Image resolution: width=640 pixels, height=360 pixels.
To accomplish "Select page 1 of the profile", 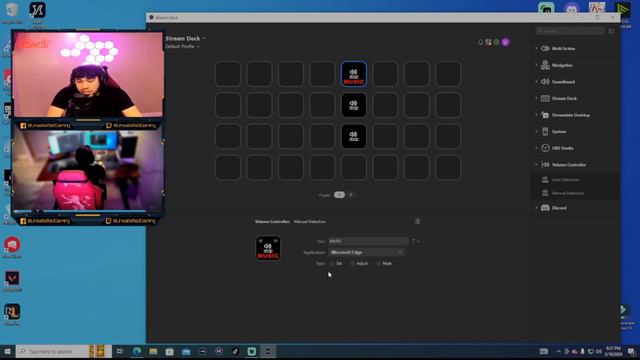I will [x=339, y=195].
